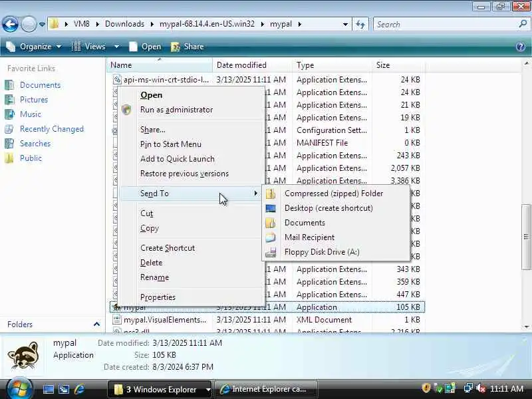
Task: Open the Views dropdown arrow
Action: click(116, 47)
